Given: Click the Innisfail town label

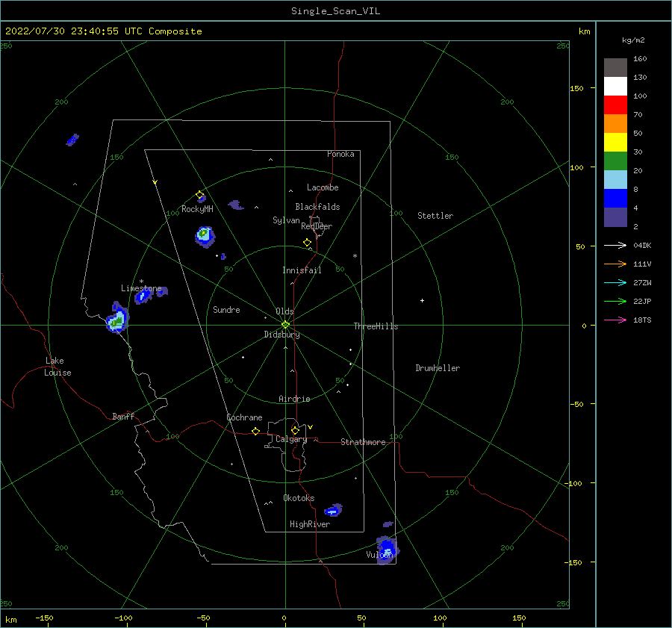Looking at the screenshot, I should [x=302, y=270].
